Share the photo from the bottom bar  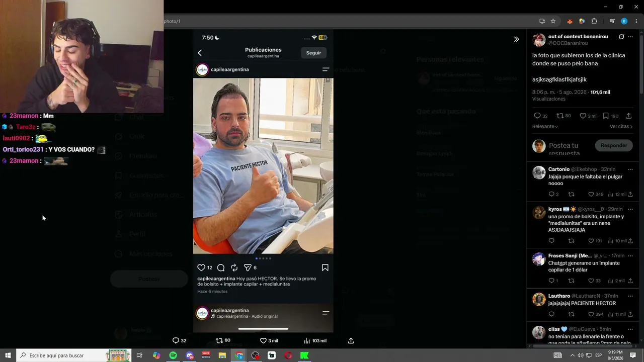pos(351,340)
